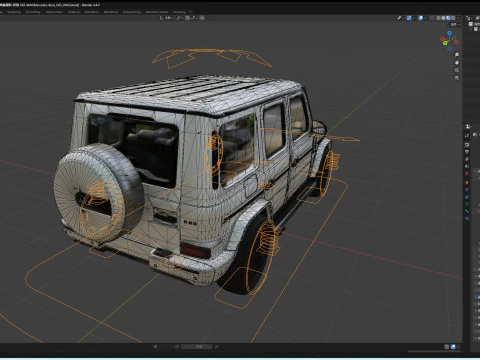The height and width of the screenshot is (360, 480).
Task: Open properties editor type dropdown
Action: 468,126
